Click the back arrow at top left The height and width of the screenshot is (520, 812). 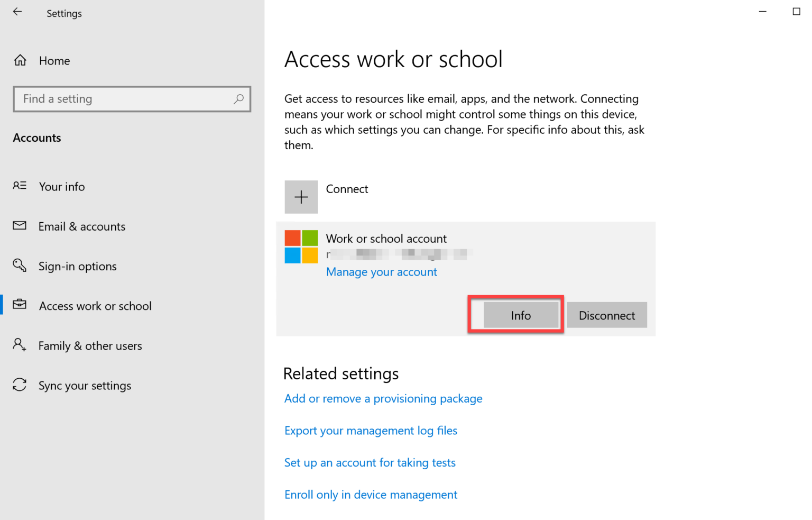tap(17, 11)
